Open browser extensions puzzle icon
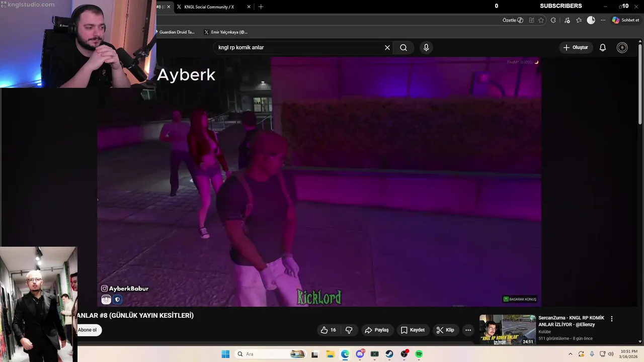 [553, 20]
